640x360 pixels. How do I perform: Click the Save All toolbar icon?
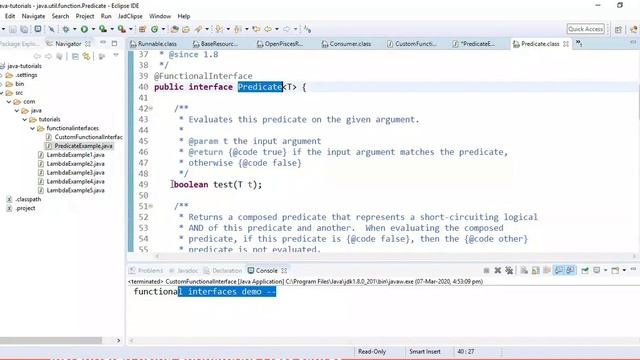coord(24,29)
